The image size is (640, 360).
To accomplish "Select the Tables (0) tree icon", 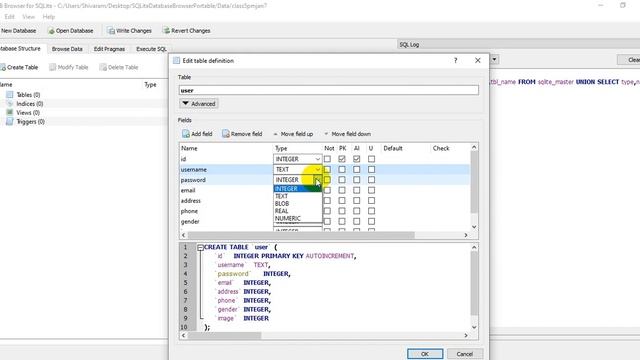I will point(10,94).
